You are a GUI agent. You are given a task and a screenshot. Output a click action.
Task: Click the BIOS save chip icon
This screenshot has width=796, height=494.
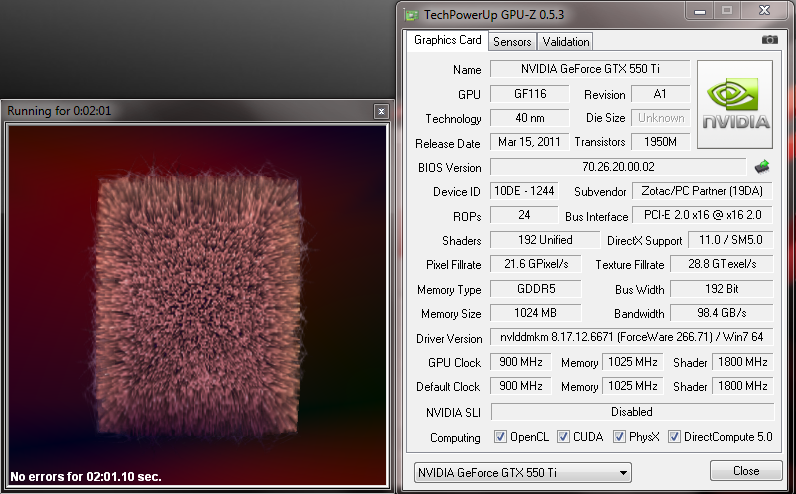[x=761, y=166]
